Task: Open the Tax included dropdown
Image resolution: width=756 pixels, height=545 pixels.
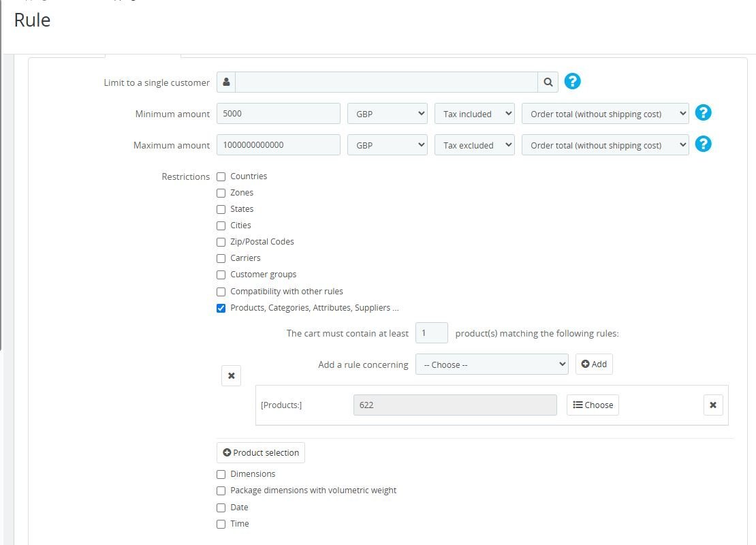Action: tap(475, 114)
